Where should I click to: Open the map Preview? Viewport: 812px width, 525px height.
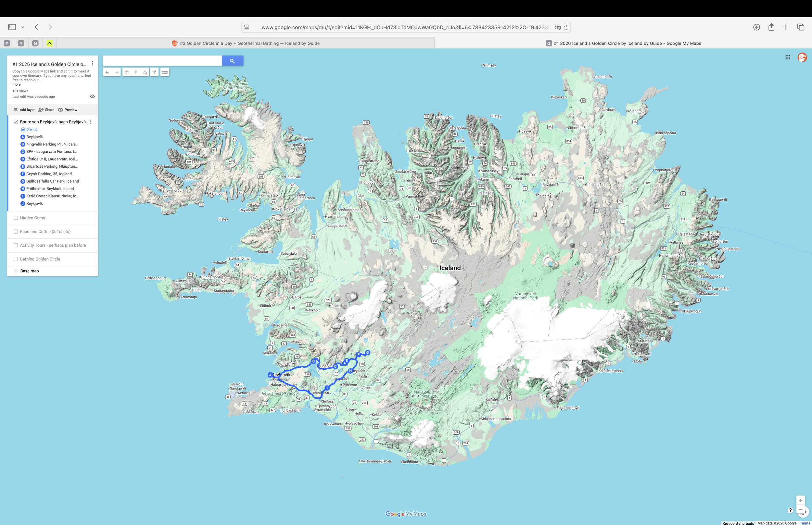pos(68,110)
